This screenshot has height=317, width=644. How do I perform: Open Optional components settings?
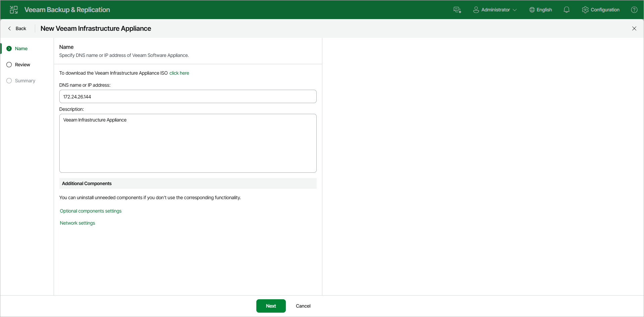90,211
